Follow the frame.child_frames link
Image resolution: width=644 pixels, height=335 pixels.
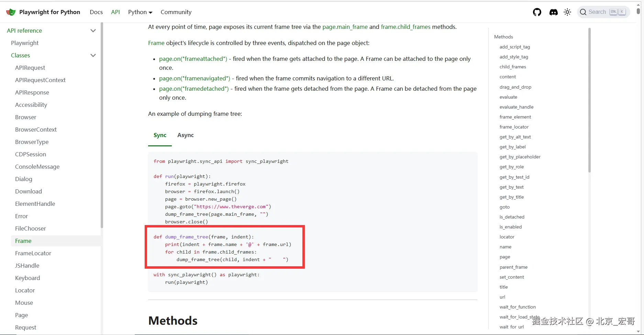[x=406, y=27]
